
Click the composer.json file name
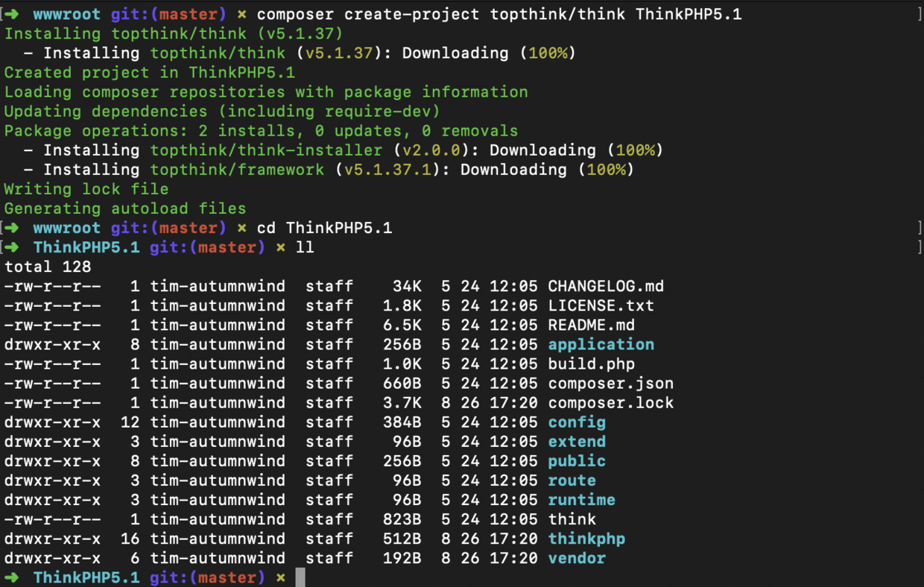coord(611,383)
